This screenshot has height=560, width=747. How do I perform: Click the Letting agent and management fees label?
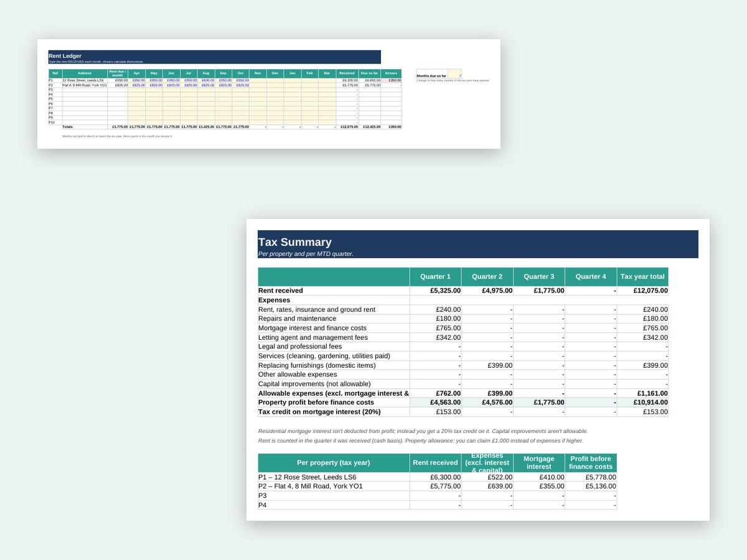(334, 337)
